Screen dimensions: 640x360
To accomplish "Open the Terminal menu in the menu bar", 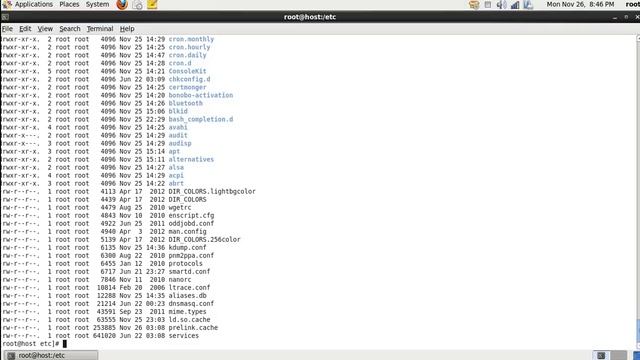I will 100,29.
